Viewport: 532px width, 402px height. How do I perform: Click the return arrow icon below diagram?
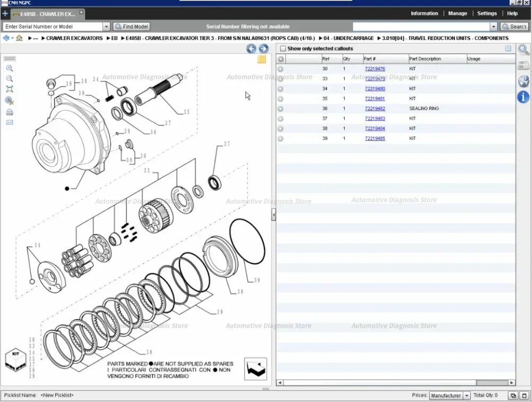click(255, 368)
